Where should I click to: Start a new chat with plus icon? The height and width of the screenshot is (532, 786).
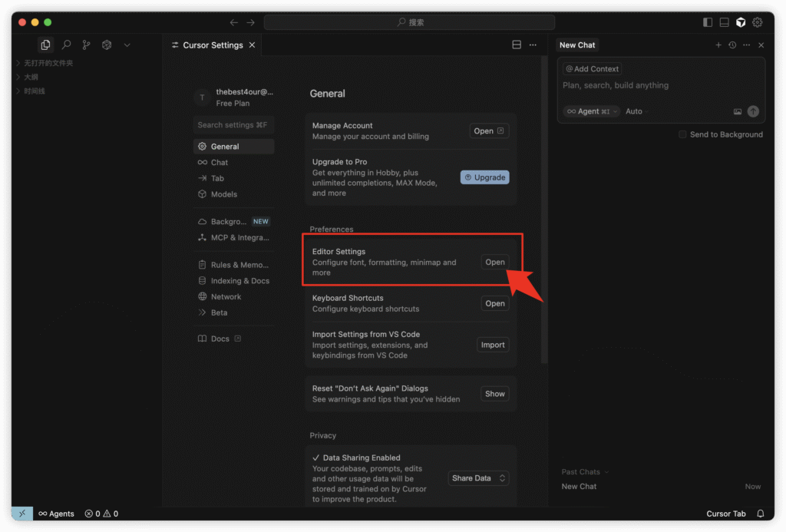(718, 45)
